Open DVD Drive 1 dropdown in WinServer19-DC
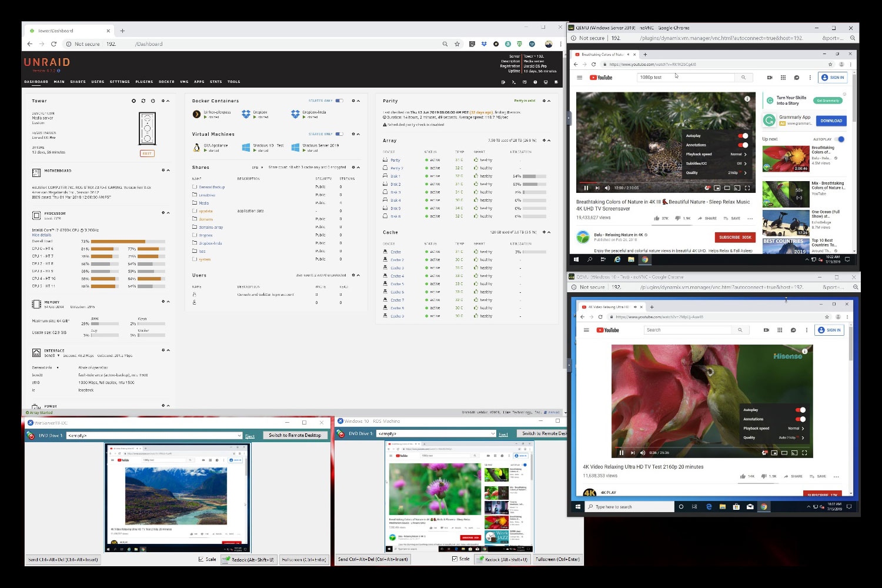 (x=239, y=436)
